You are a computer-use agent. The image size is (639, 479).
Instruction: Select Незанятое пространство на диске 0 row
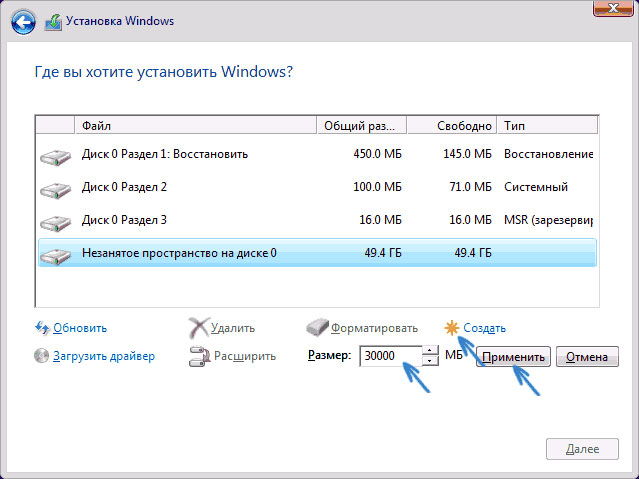180,253
